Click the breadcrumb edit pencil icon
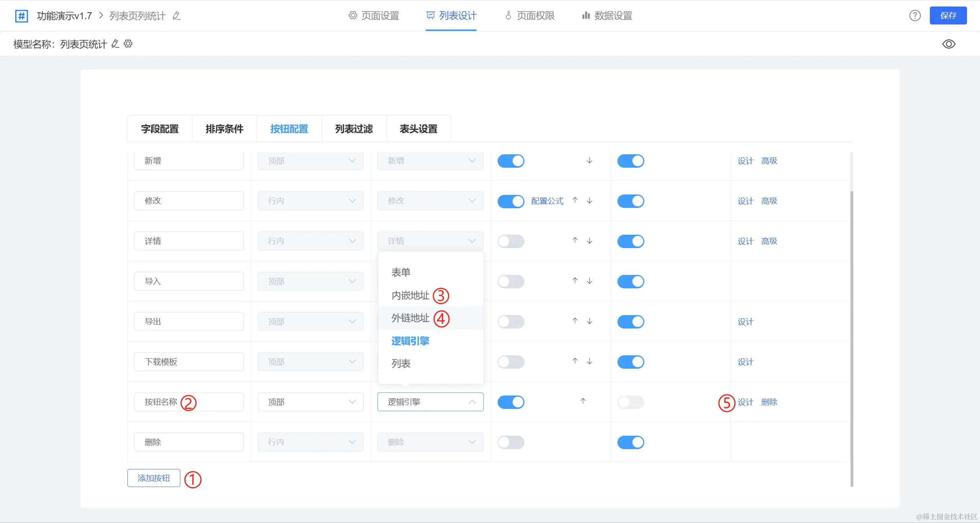This screenshot has height=523, width=980. (x=176, y=16)
